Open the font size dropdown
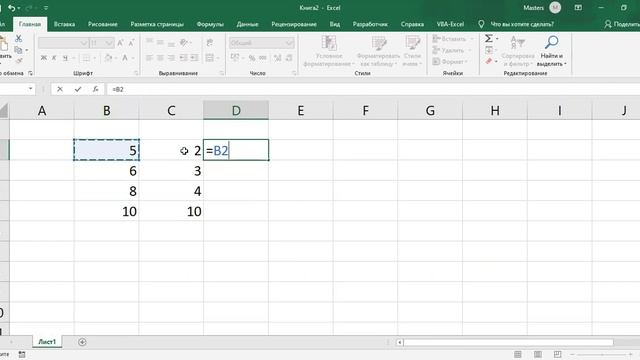This screenshot has width=640, height=360. coord(109,43)
